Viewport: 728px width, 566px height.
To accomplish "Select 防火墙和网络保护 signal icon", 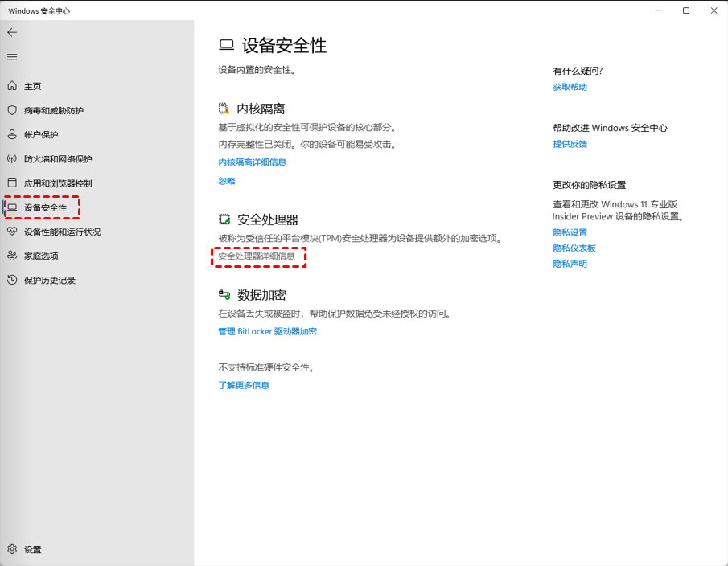I will [12, 159].
